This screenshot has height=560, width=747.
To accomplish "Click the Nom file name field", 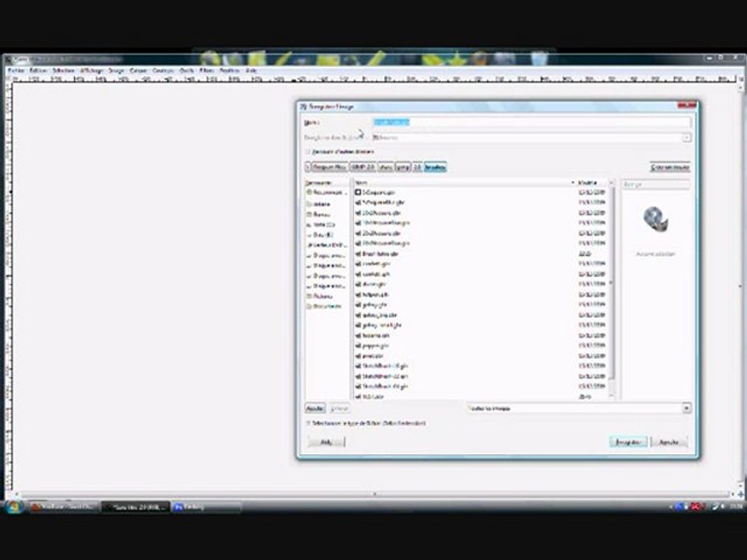I will [531, 122].
